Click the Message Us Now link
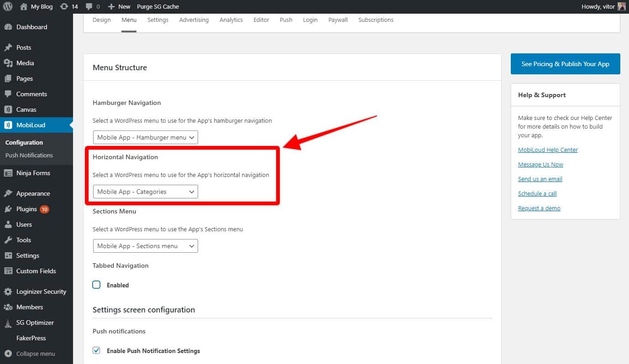Viewport: 629px width, 364px height. 540,164
